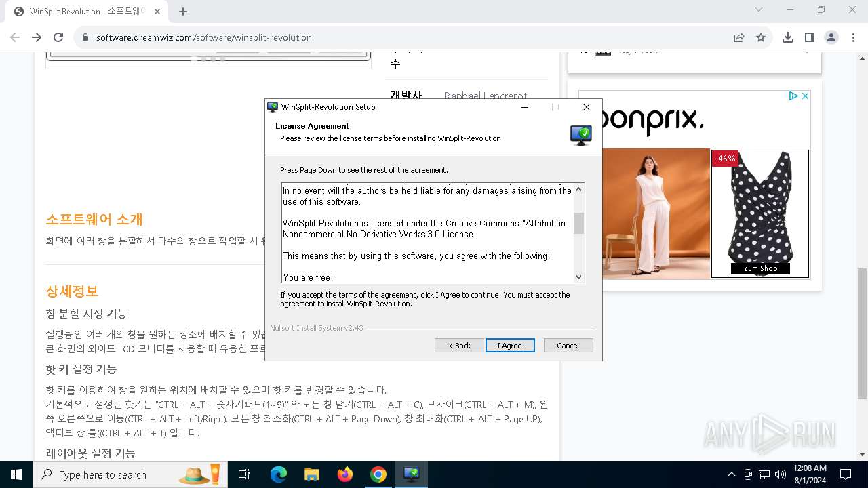The height and width of the screenshot is (488, 868).
Task: Cancel the WinSplit-Revolution setup
Action: [x=568, y=346]
